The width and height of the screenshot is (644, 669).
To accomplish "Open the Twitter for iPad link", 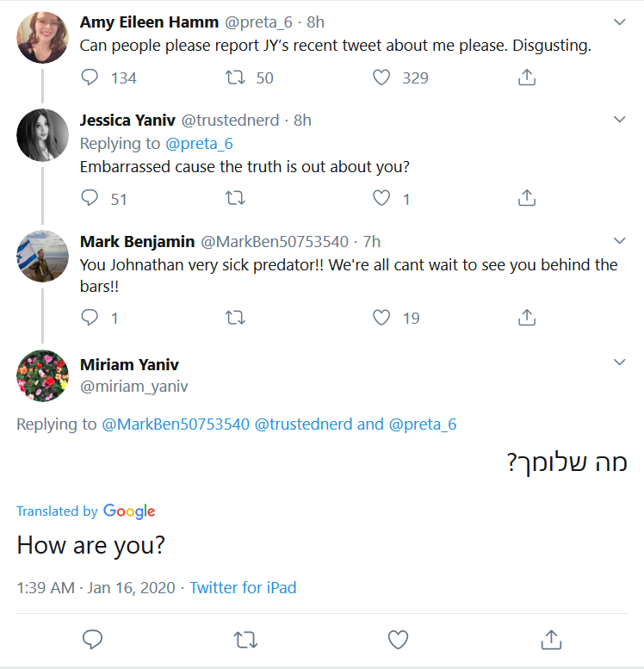I will pyautogui.click(x=243, y=587).
